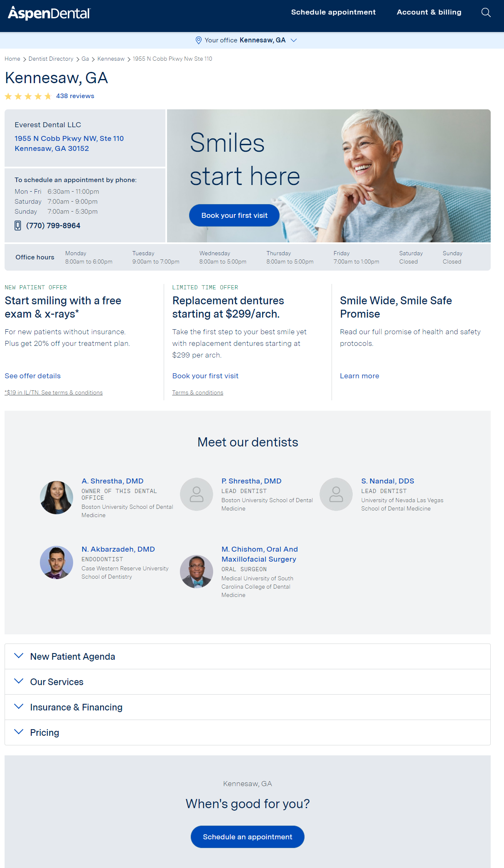Click S. Nandal's placeholder avatar icon
Image resolution: width=504 pixels, height=868 pixels.
[x=336, y=494]
